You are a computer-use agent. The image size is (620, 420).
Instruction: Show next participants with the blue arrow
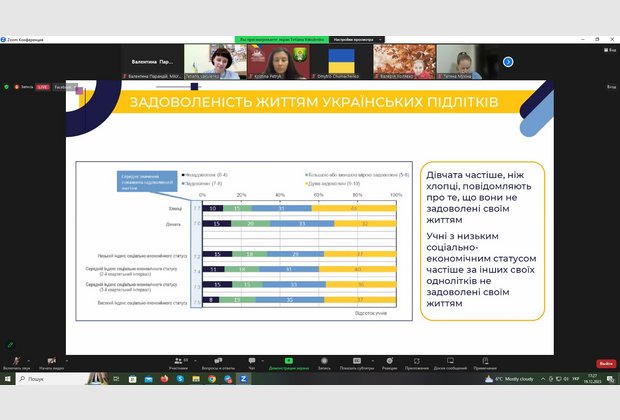tap(508, 62)
